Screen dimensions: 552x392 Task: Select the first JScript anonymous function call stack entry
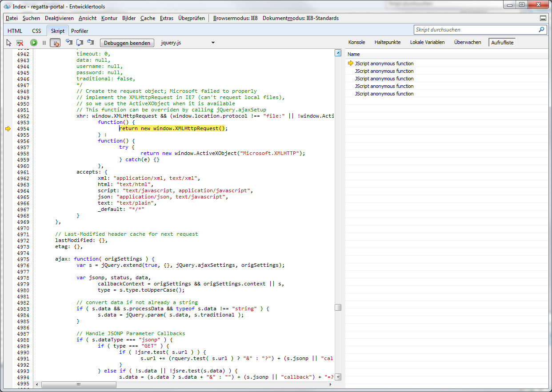point(384,63)
